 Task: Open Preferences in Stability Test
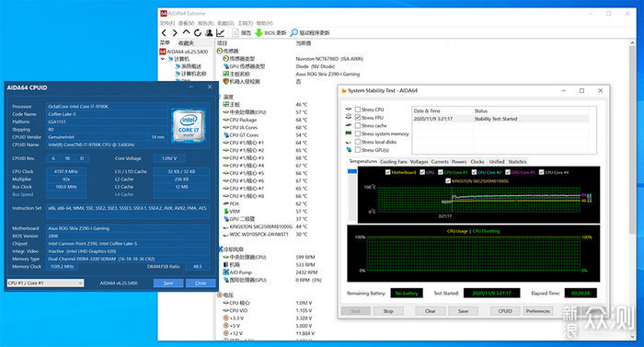coord(537,311)
